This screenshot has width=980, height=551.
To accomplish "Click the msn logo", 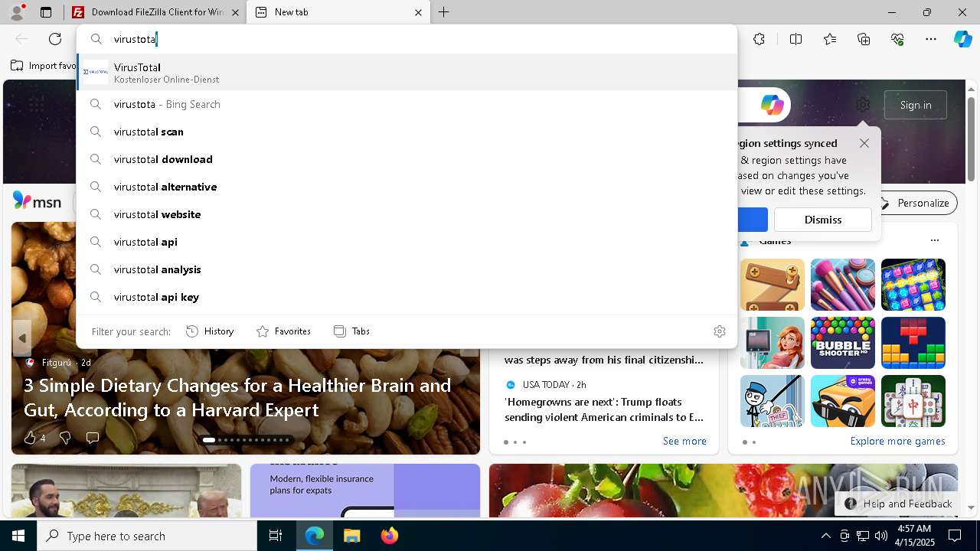I will (37, 201).
